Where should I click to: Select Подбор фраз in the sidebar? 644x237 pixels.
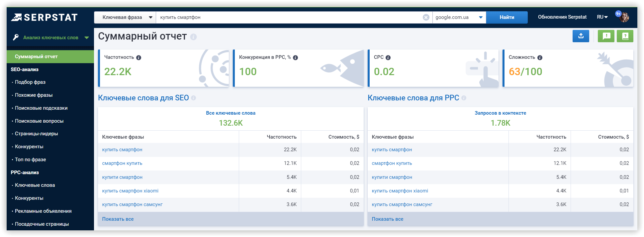[30, 82]
